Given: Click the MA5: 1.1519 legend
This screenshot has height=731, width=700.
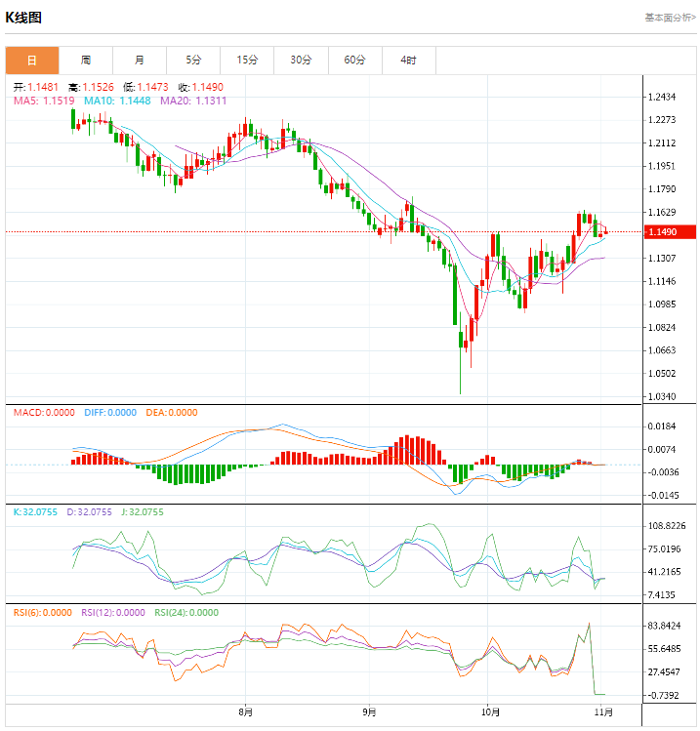Looking at the screenshot, I should point(44,101).
